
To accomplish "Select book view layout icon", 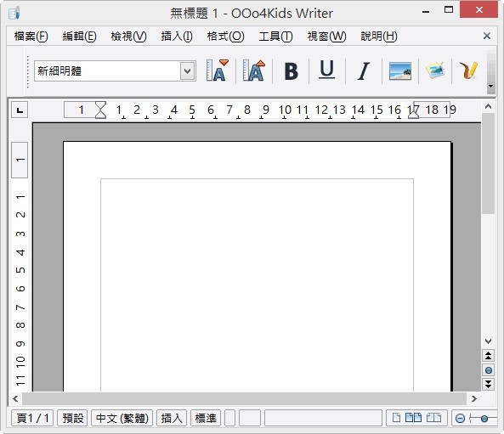I will pyautogui.click(x=433, y=418).
